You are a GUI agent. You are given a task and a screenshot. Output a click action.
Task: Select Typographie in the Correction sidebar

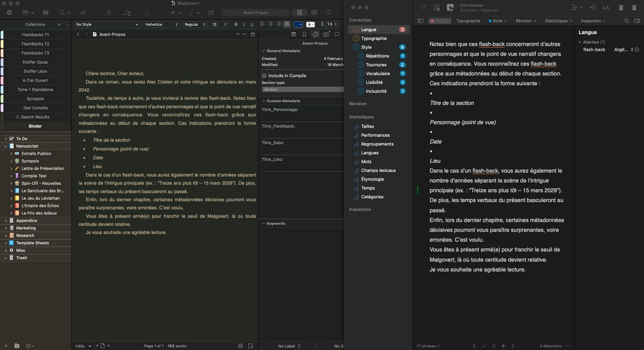(374, 38)
